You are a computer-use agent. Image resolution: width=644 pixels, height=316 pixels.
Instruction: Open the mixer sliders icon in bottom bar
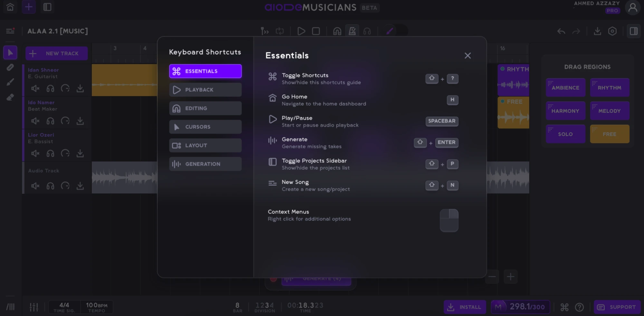click(x=34, y=307)
